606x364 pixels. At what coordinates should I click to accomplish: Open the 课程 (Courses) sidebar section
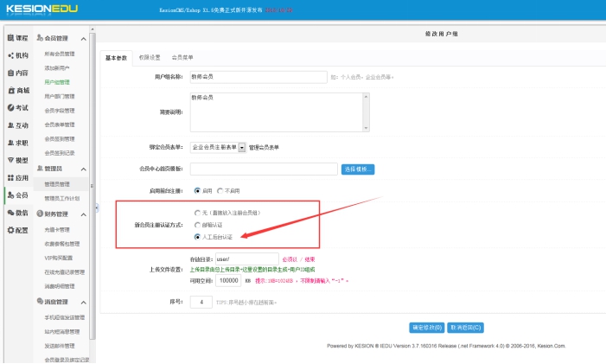click(17, 39)
